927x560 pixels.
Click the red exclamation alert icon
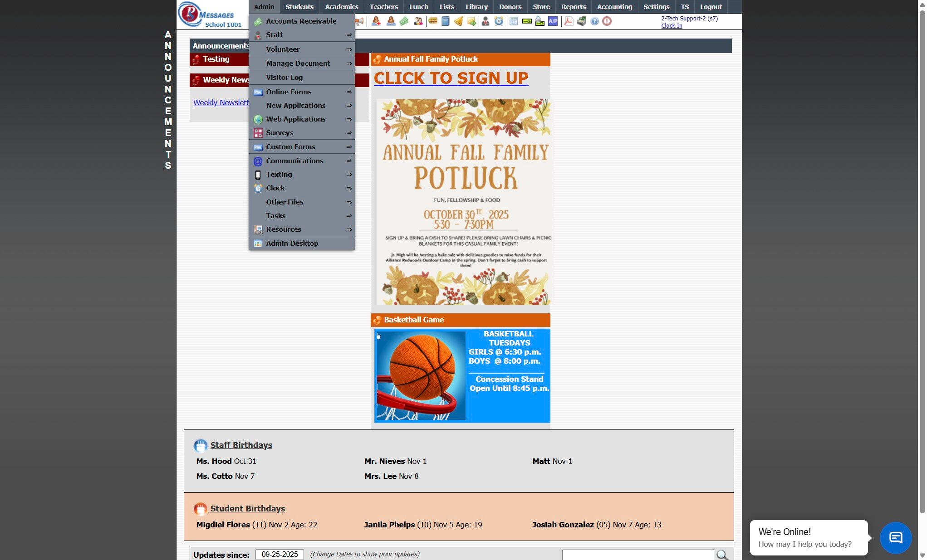click(607, 21)
